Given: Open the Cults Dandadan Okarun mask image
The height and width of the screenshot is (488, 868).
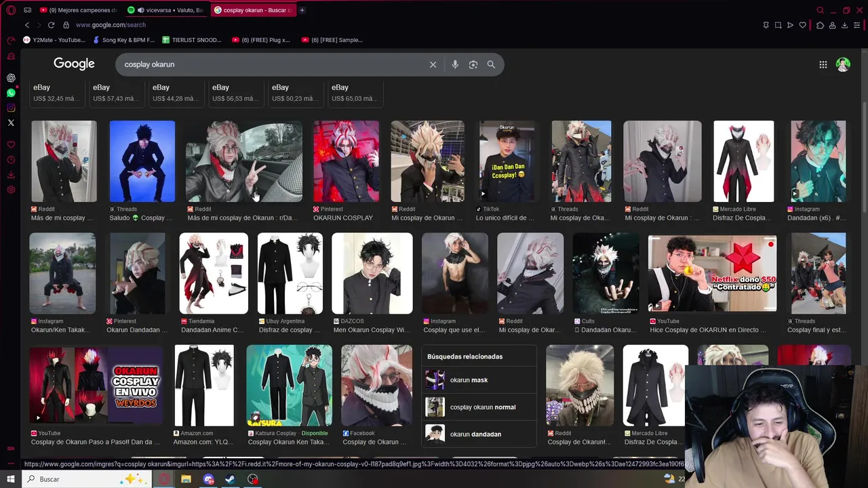Looking at the screenshot, I should [606, 273].
